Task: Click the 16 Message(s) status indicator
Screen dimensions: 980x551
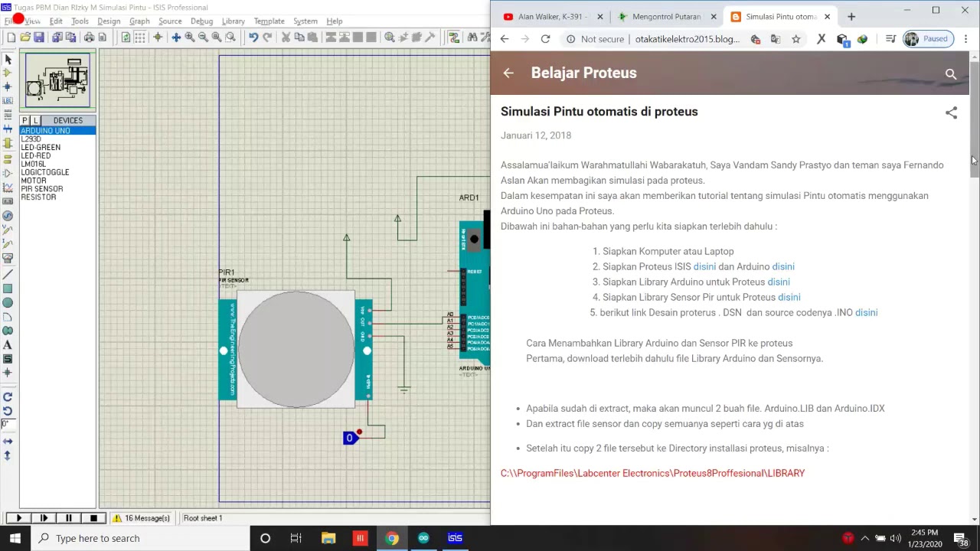Action: pyautogui.click(x=141, y=518)
